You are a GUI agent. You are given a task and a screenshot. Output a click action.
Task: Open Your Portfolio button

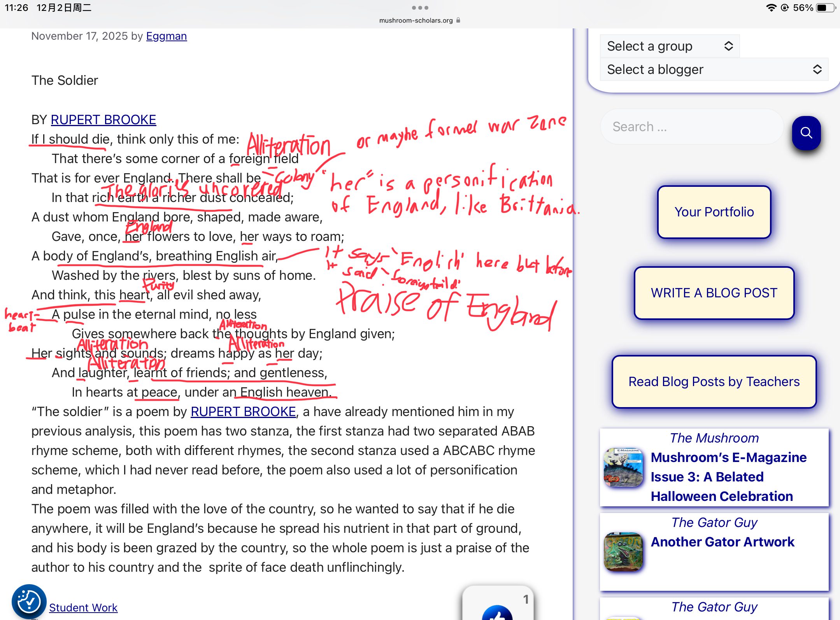714,212
